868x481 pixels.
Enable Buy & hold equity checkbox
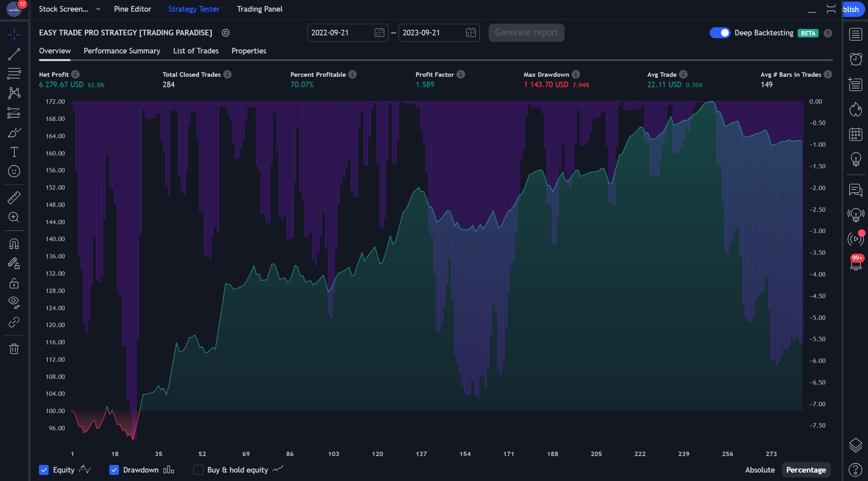198,470
